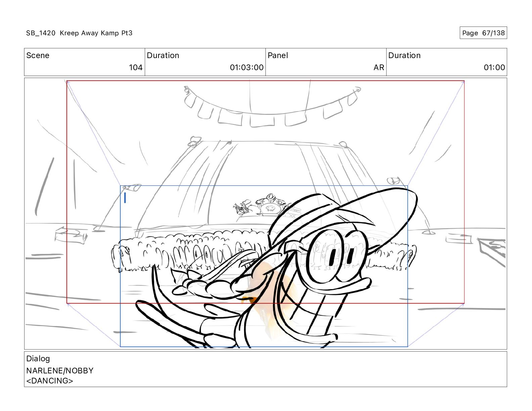
Task: Click the storyboard panel drawing
Action: pyautogui.click(x=265, y=214)
